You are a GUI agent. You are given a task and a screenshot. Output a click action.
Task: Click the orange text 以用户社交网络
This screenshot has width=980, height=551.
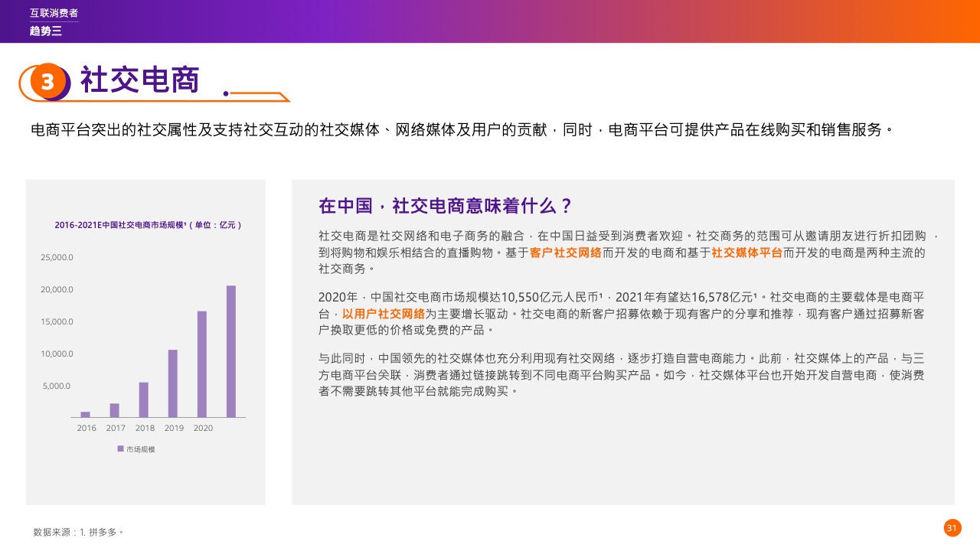pyautogui.click(x=384, y=313)
